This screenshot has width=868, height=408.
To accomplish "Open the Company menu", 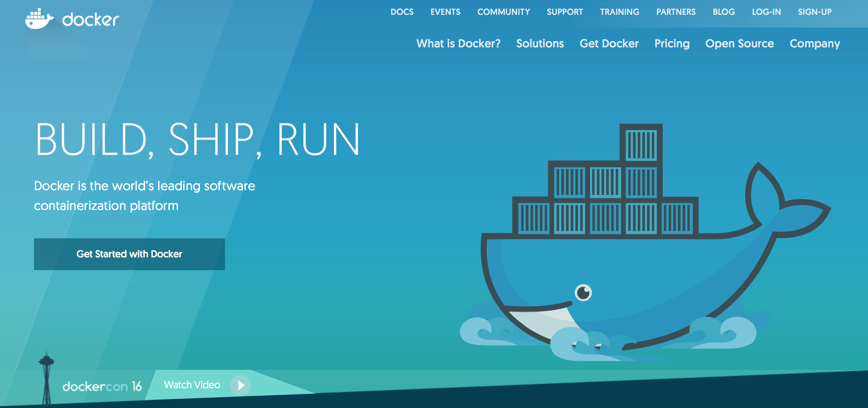I will (815, 44).
